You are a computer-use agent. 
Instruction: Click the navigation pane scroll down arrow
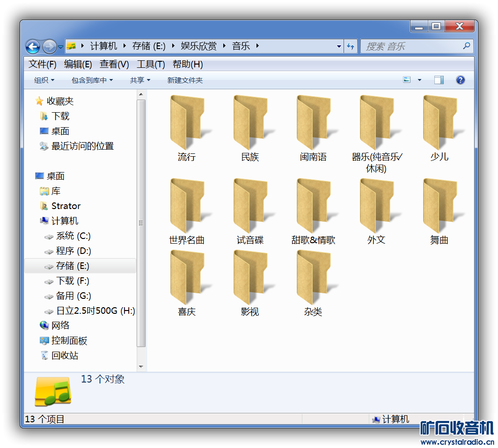click(x=141, y=367)
